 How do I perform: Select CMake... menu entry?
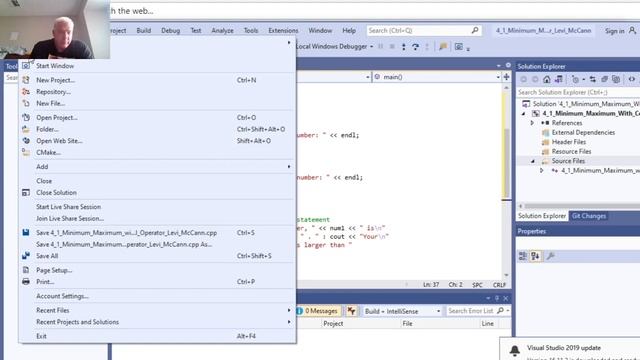[48, 152]
